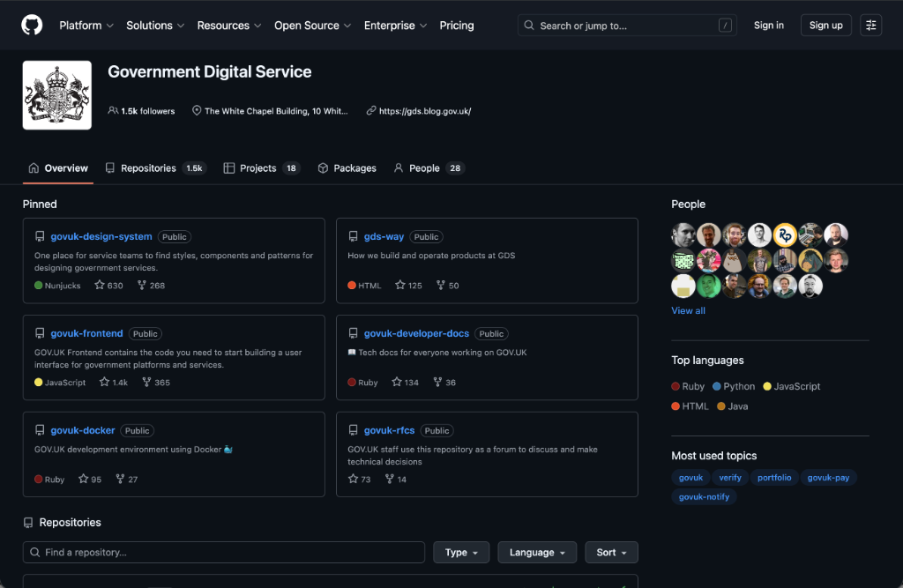
Task: Open the Resources dropdown
Action: [x=229, y=26]
